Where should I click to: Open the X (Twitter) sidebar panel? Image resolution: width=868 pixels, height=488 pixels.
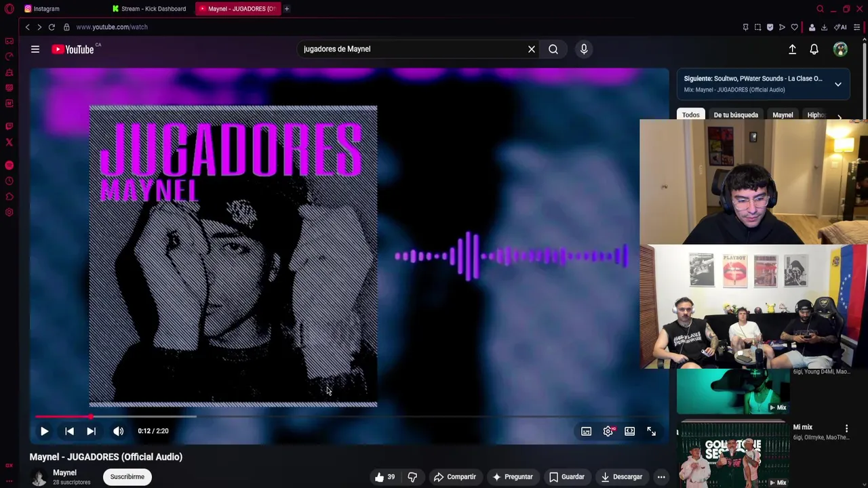click(x=9, y=142)
